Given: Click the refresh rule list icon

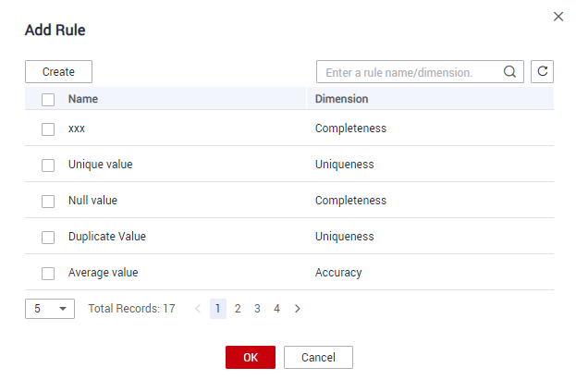Looking at the screenshot, I should [542, 71].
